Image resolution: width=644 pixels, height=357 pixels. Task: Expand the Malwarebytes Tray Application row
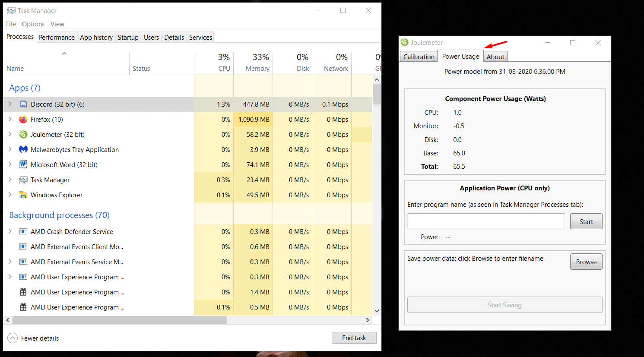[10, 149]
